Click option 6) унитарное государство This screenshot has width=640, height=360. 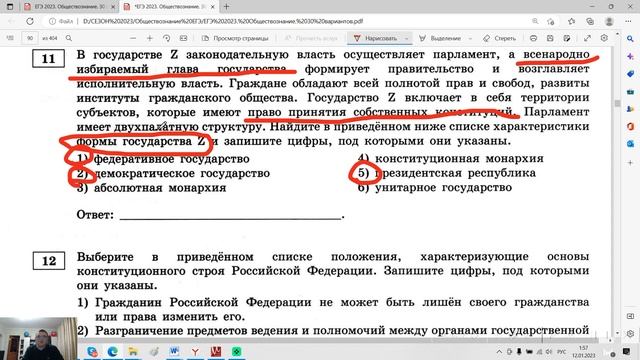[435, 188]
